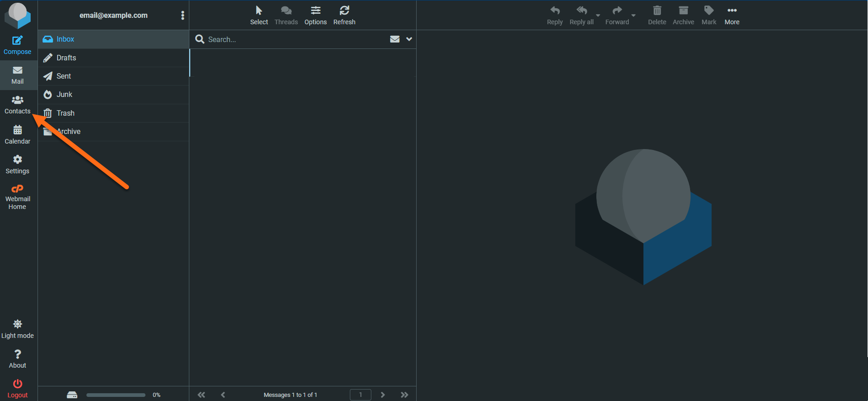Open the Trash folder
This screenshot has width=868, height=401.
click(x=113, y=113)
